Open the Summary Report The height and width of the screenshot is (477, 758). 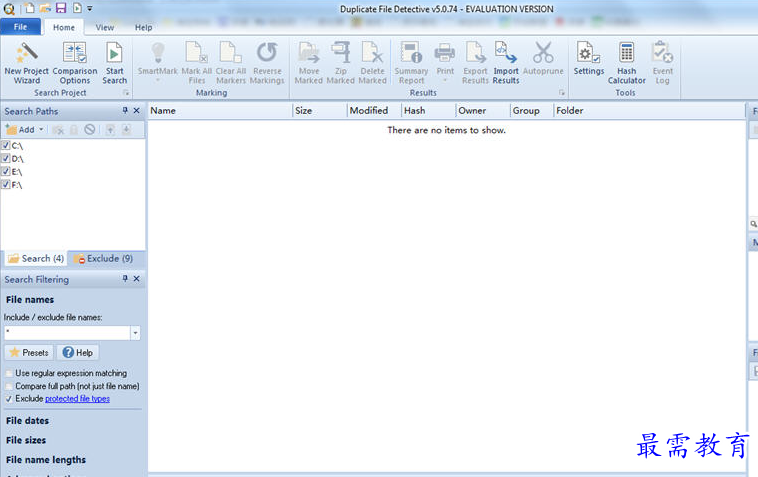(411, 63)
